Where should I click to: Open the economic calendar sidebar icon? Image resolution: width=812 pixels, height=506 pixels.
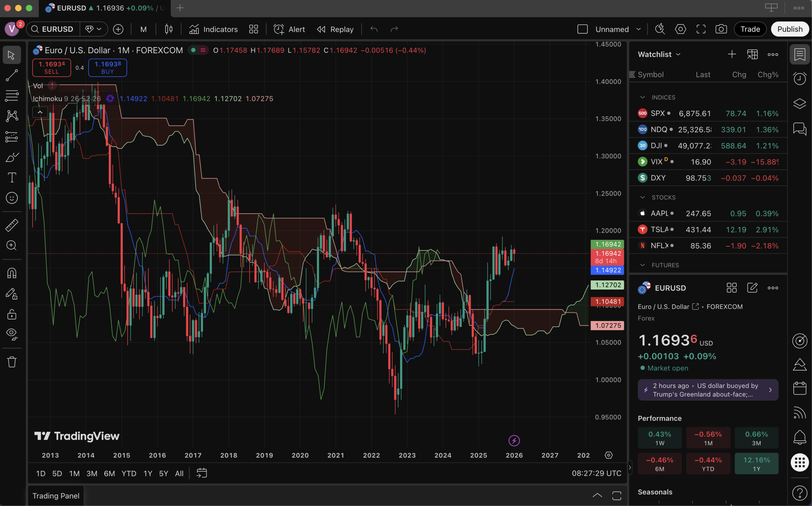799,388
